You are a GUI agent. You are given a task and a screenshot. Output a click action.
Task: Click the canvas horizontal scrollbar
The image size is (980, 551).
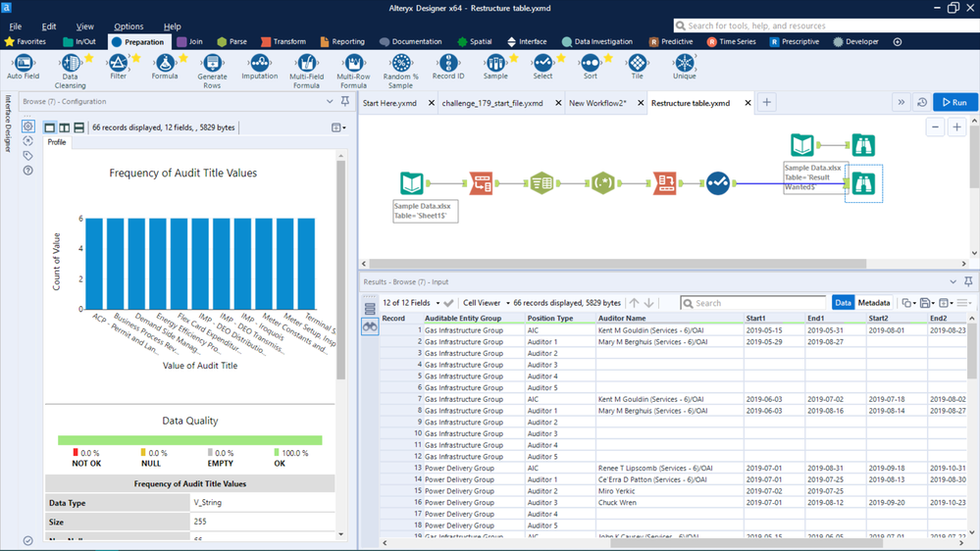coord(618,264)
